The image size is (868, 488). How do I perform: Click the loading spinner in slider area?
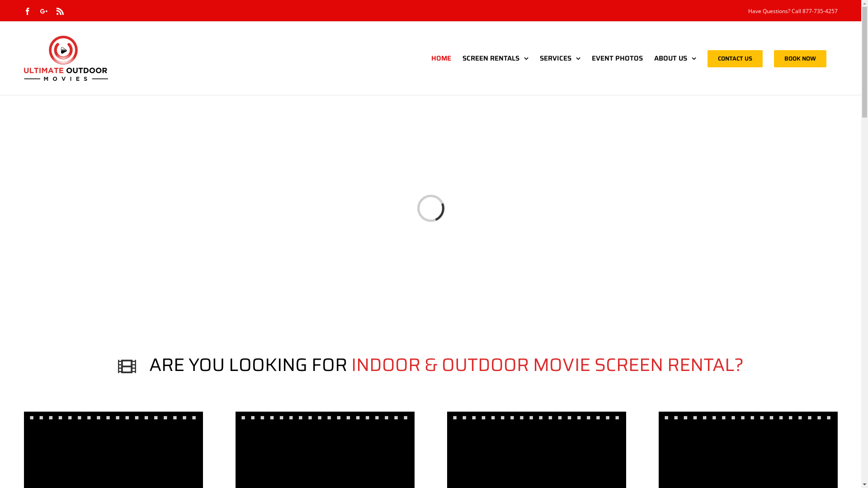[x=430, y=208]
